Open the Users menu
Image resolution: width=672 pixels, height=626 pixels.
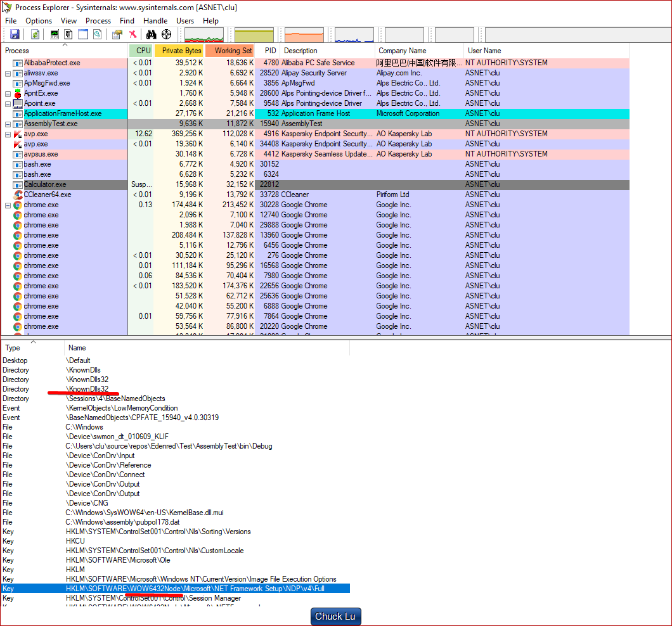point(185,20)
